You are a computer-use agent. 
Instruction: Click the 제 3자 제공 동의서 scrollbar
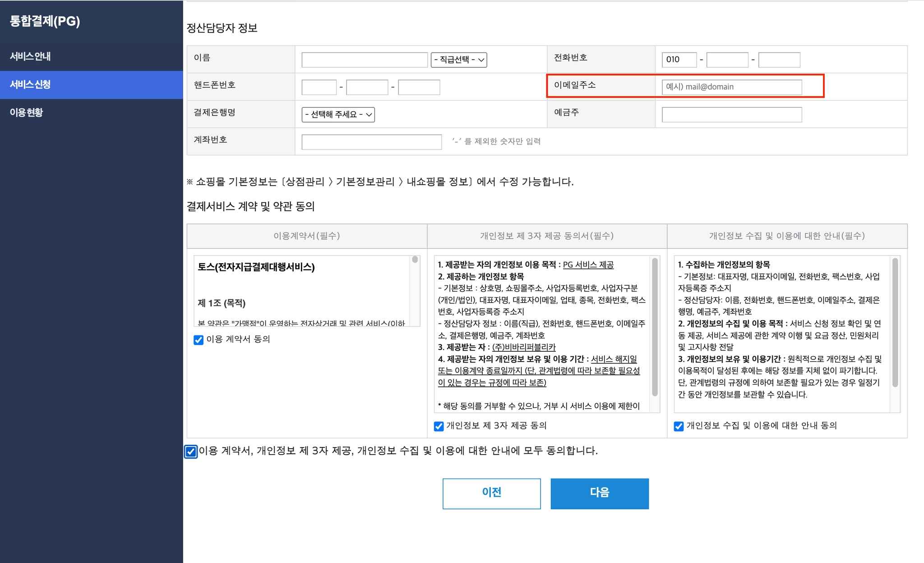(655, 327)
